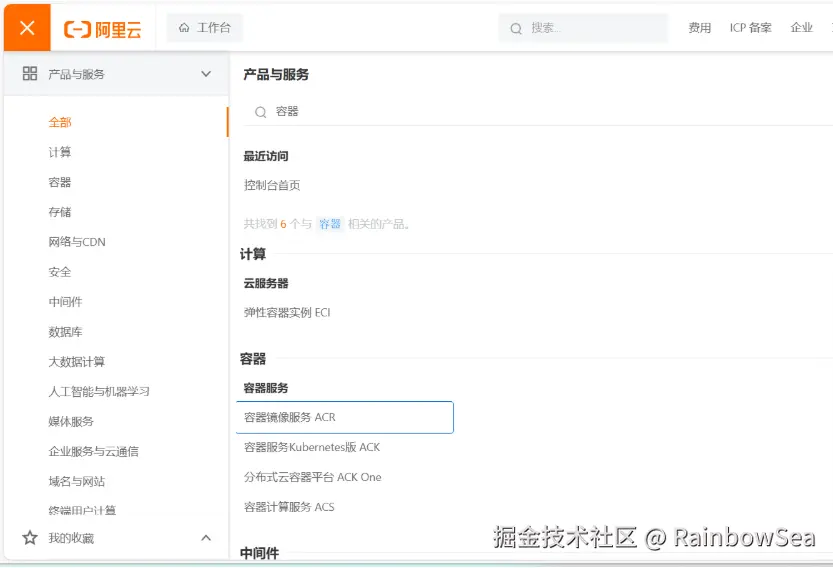Open 控制台首页 from recent visits
Viewport: 833px width, 568px height.
point(272,185)
